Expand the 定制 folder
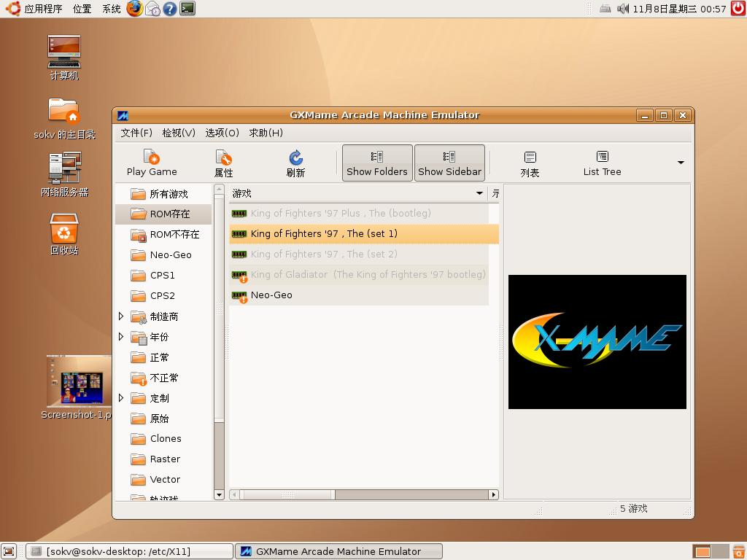747x560 pixels. pos(121,397)
